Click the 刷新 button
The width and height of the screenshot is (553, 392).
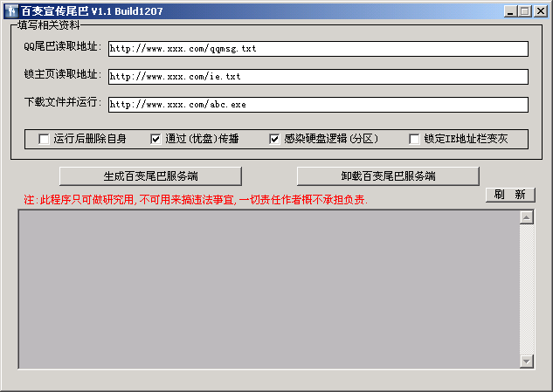coord(509,195)
